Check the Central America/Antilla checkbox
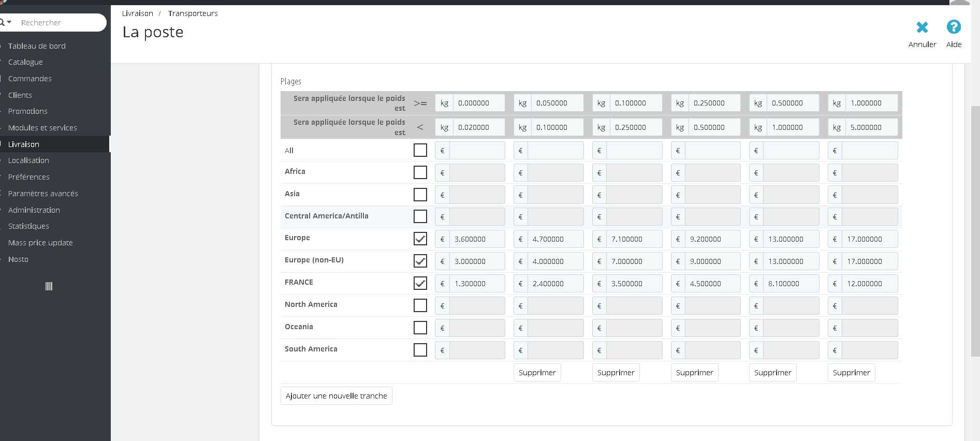The image size is (980, 441). pos(420,216)
